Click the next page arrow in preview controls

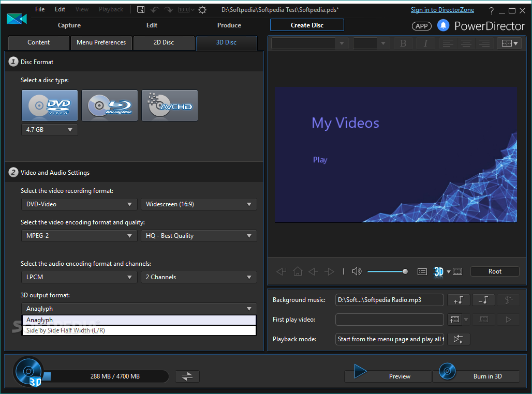(329, 271)
